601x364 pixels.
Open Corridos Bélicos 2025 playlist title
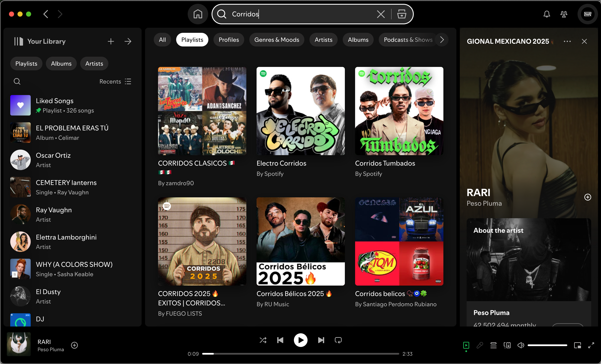(294, 294)
